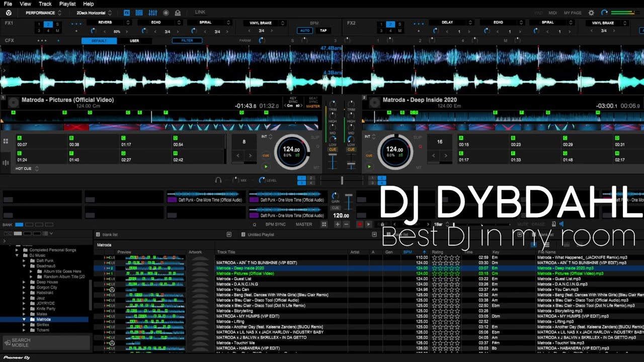Toggle deck 1 MASTER sync
This screenshot has width=644, height=362.
312,106
